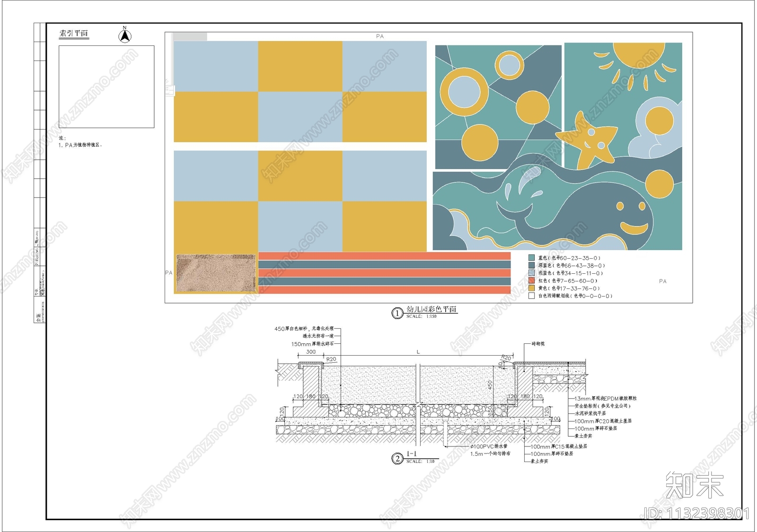The height and width of the screenshot is (532, 757).
Task: Click the '透水无纺布一道' annotation
Action: pos(318,336)
